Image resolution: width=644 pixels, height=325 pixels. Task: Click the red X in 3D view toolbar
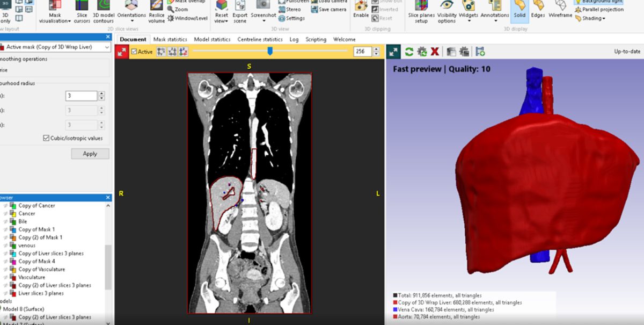pyautogui.click(x=435, y=52)
